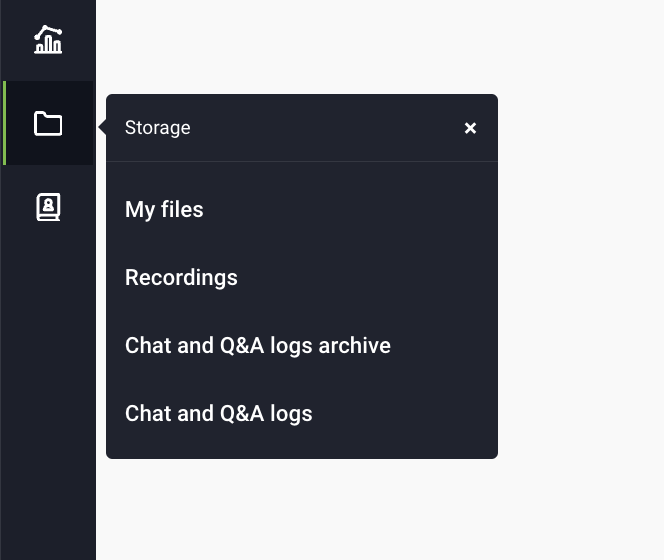664x560 pixels.
Task: Click the Storage popup header bar
Action: [302, 128]
